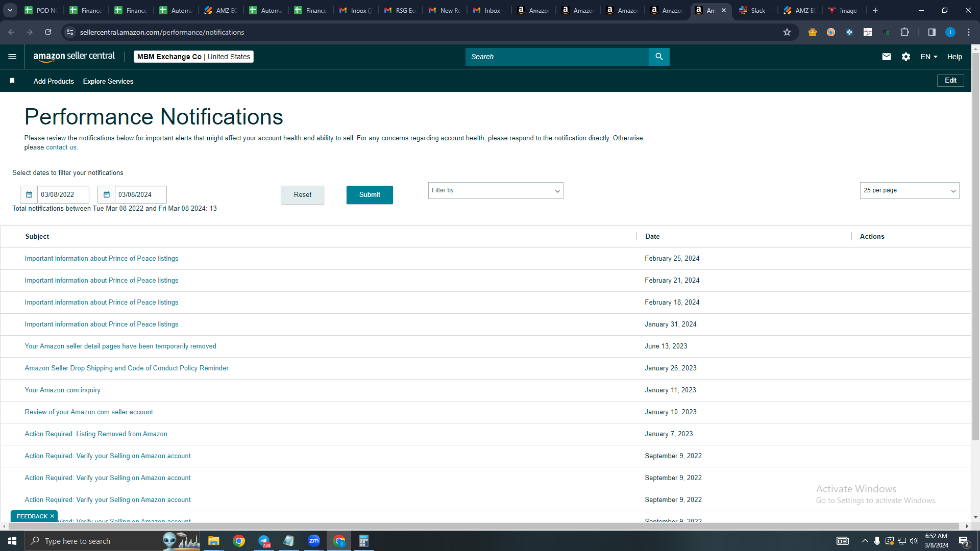Click the Seller Central Search field

[557, 57]
